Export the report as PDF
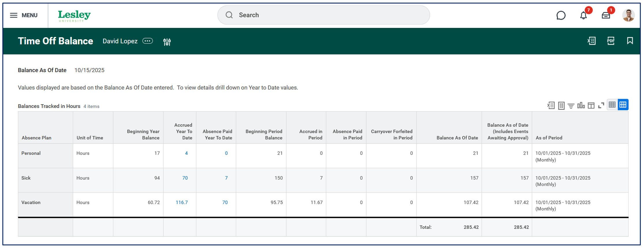644x248 pixels. click(611, 41)
